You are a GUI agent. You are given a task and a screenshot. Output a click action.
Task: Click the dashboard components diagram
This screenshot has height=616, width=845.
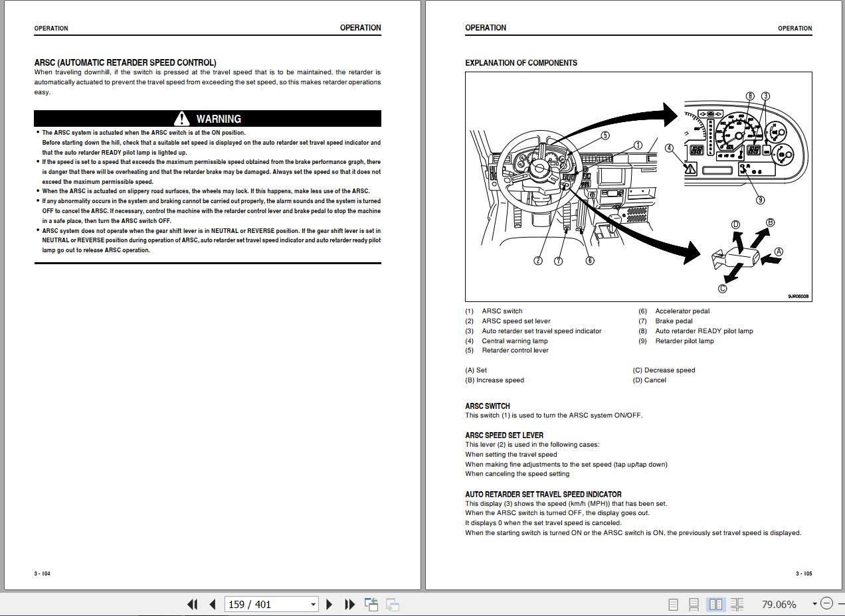[638, 187]
